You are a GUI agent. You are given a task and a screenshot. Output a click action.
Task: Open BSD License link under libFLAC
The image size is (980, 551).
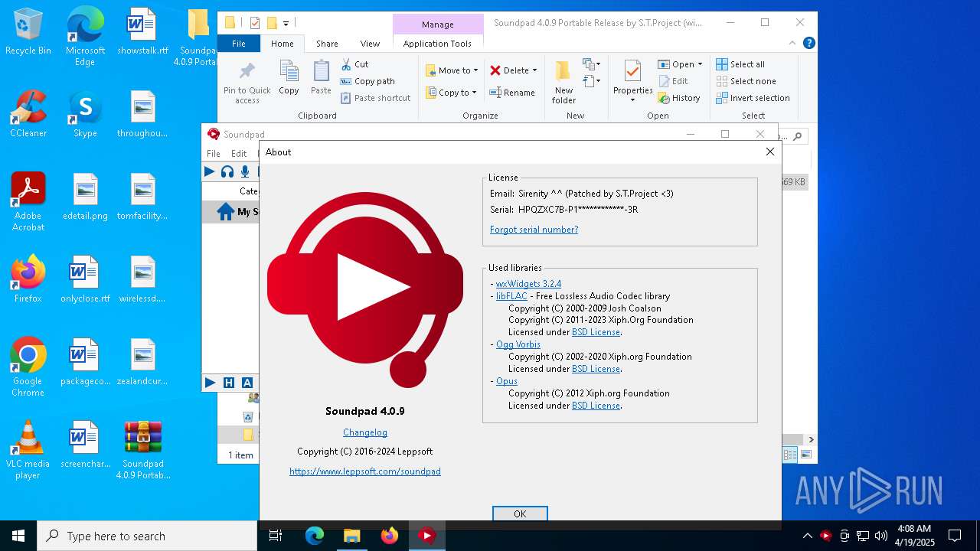(596, 332)
